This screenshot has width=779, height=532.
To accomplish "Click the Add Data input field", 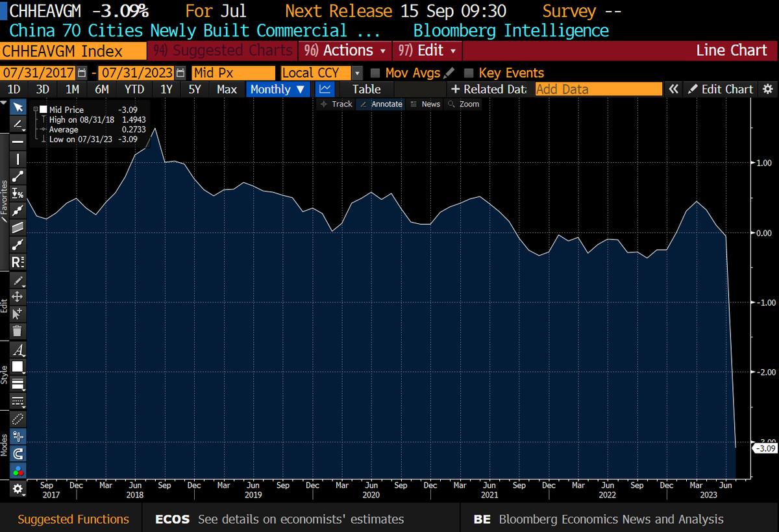I will click(x=599, y=90).
